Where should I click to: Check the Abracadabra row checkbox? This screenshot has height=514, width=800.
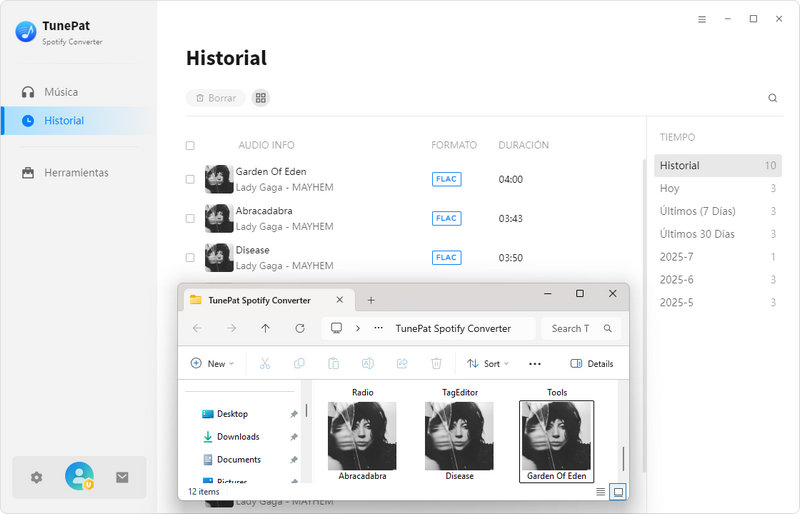click(190, 218)
